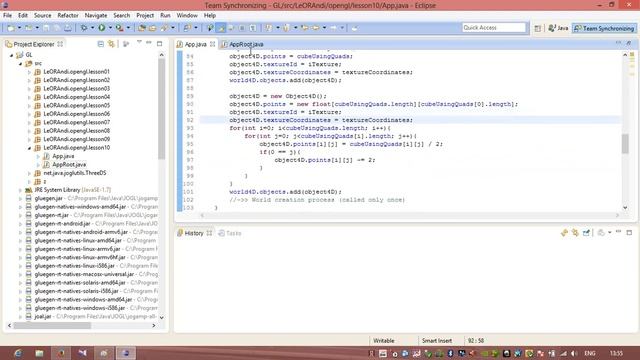Open the New file dropdown arrow

(x=19, y=28)
